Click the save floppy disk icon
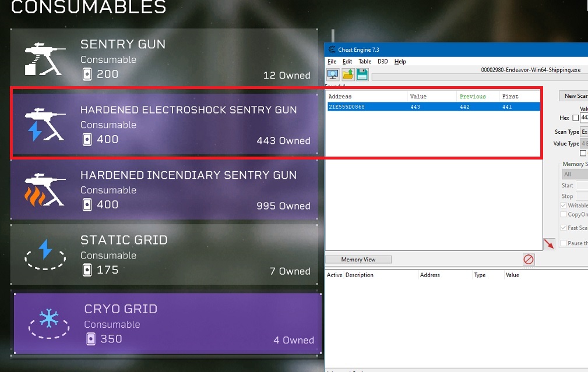 click(361, 74)
